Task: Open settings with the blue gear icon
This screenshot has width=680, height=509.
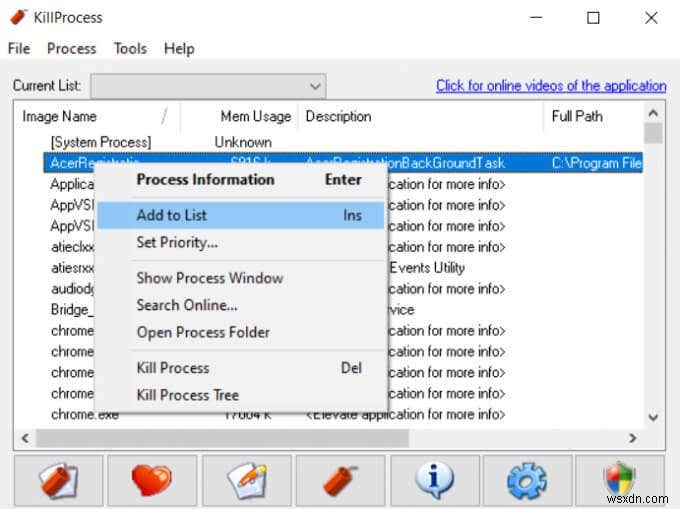Action: [x=527, y=480]
